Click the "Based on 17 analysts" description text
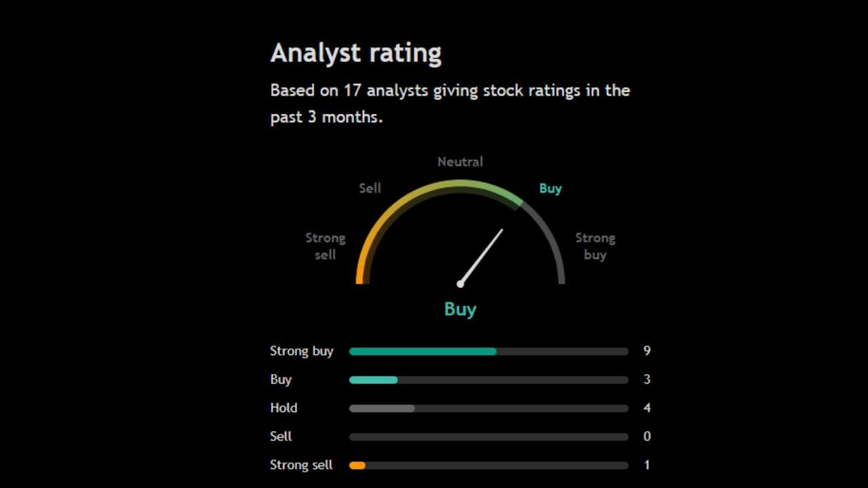The image size is (868, 488). point(450,103)
